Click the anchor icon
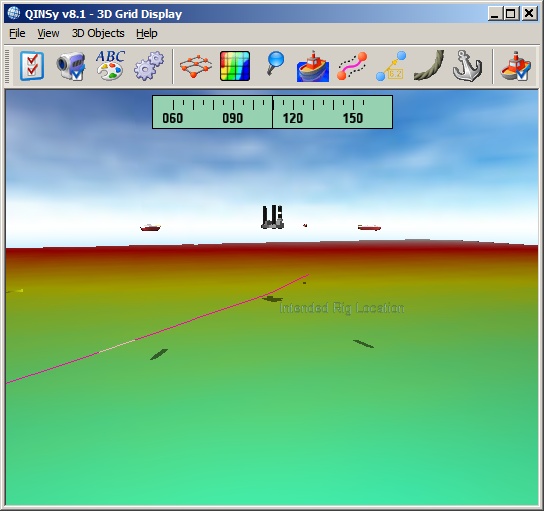This screenshot has width=544, height=511. point(467,66)
